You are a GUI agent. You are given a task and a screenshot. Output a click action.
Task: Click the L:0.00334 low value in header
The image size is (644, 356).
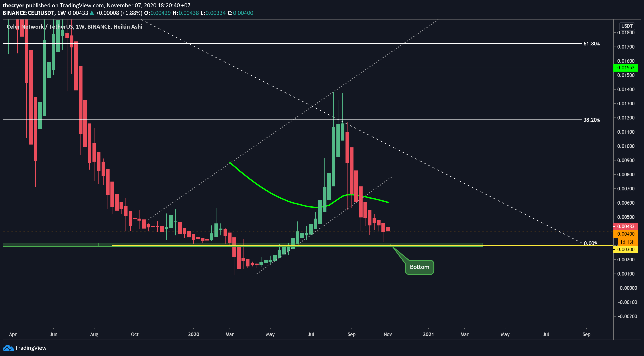coord(213,13)
